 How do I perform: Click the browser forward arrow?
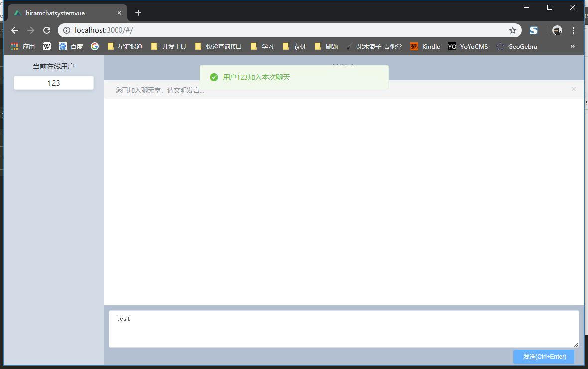[x=31, y=30]
